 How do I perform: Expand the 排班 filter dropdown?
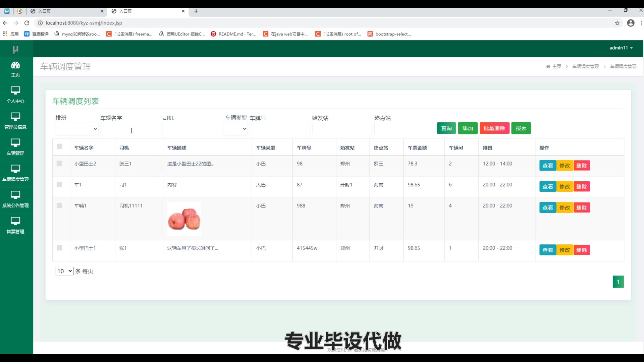[x=77, y=129]
